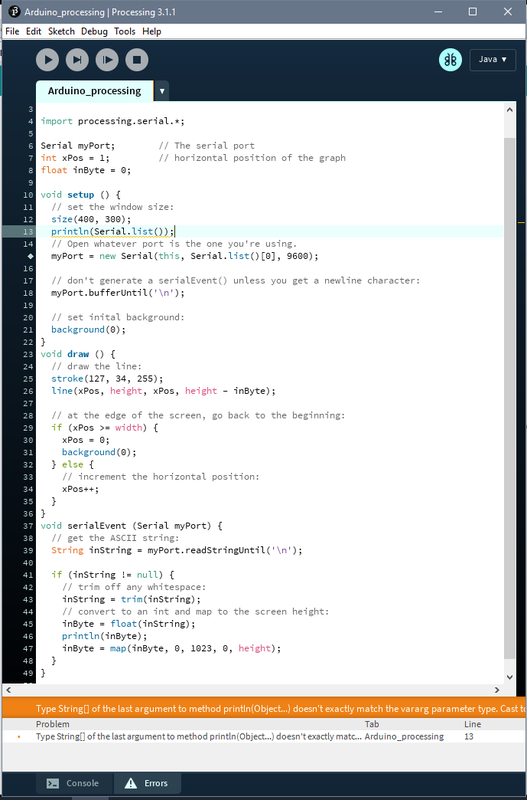The width and height of the screenshot is (527, 800).
Task: Click the Line column header
Action: click(472, 724)
